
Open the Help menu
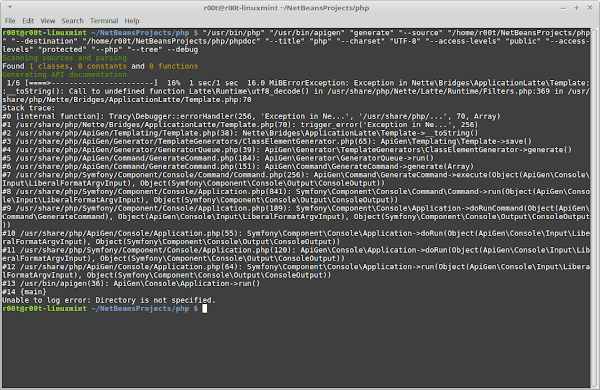[132, 21]
